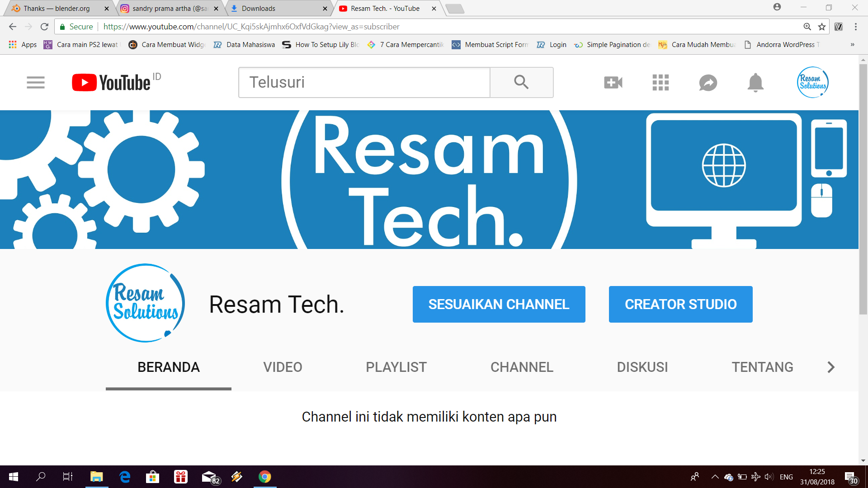
Task: Switch to the PLAYLIST tab
Action: (396, 367)
